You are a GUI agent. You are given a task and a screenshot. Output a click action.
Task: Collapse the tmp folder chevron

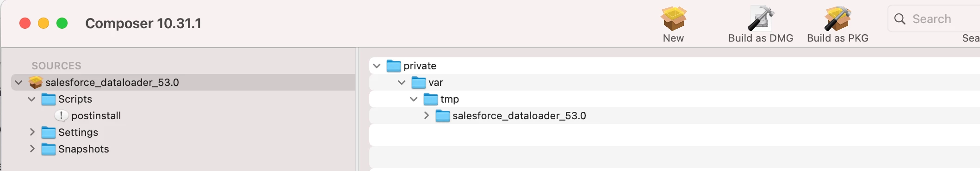tap(414, 99)
